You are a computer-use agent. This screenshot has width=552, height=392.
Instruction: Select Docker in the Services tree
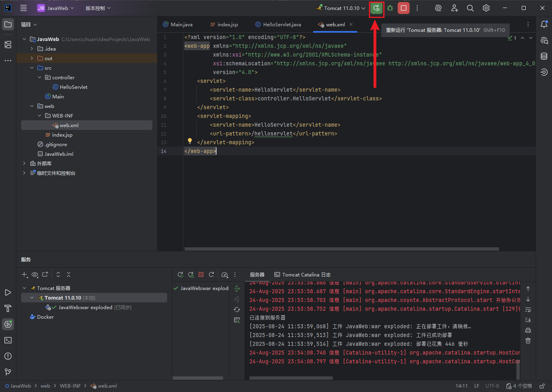(x=41, y=317)
